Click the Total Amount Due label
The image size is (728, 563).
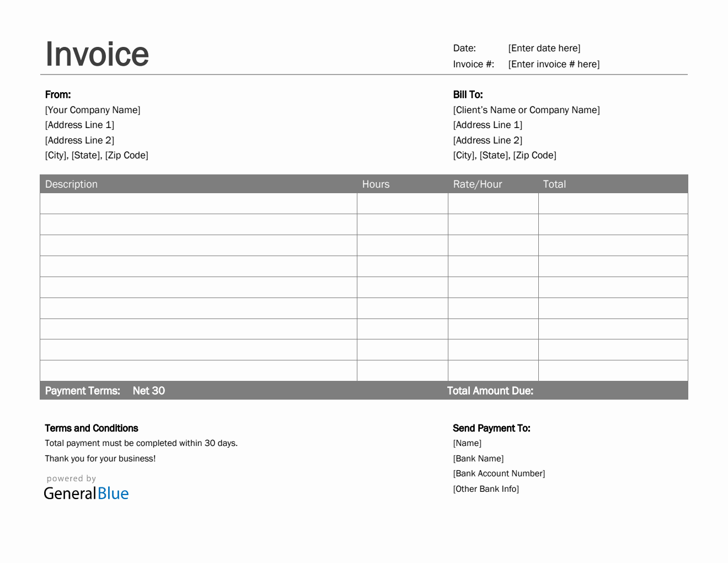(x=490, y=391)
